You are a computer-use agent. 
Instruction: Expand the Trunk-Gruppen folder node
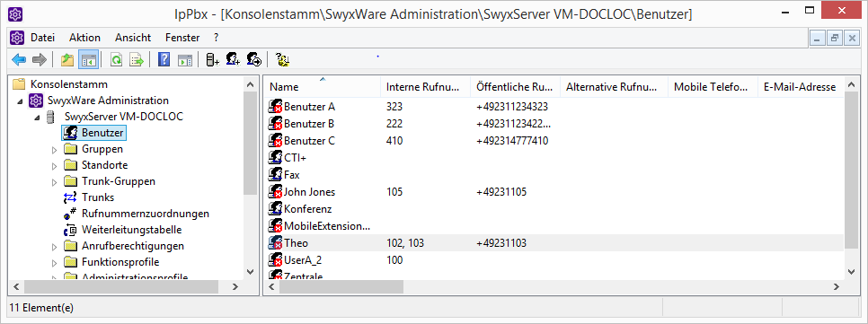click(54, 181)
